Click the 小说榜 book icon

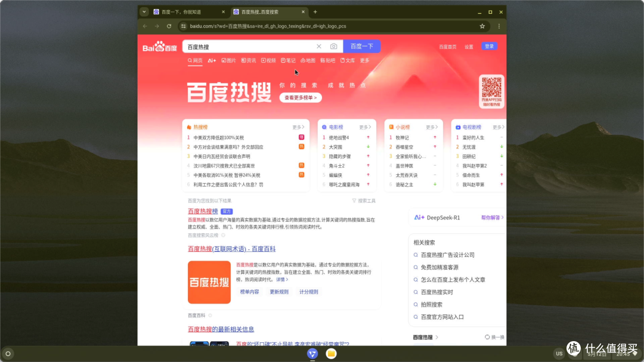coord(391,128)
